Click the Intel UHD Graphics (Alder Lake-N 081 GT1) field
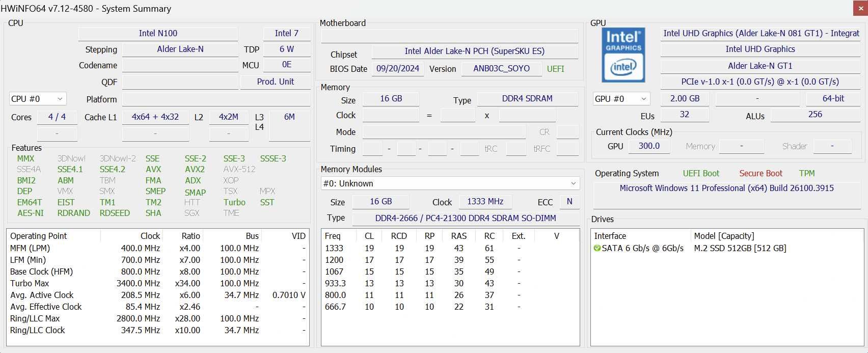This screenshot has height=353, width=868. coord(761,33)
